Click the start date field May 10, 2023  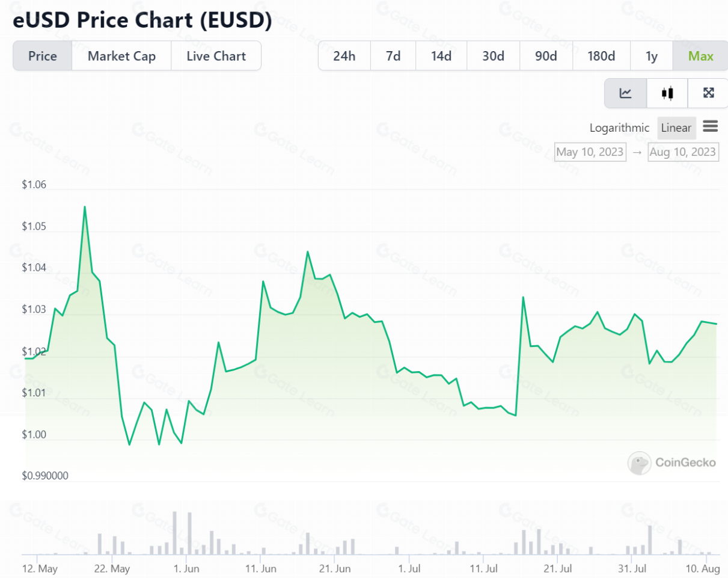[590, 152]
